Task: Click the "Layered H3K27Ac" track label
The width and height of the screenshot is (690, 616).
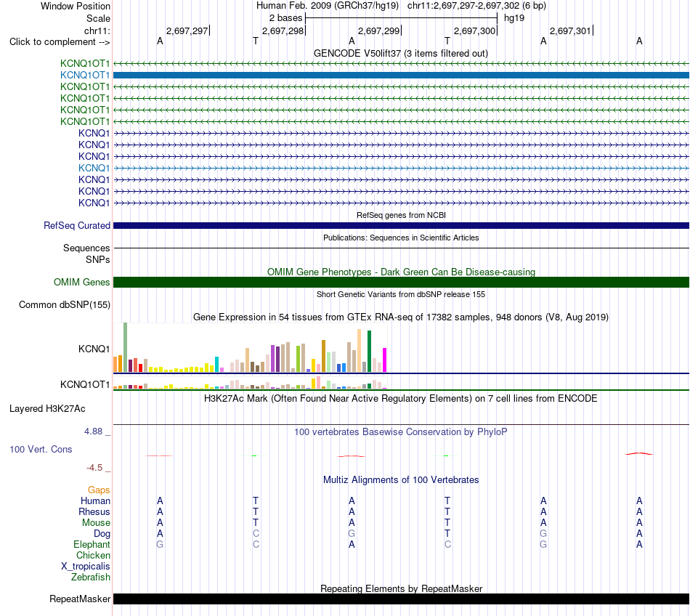Action: [47, 409]
